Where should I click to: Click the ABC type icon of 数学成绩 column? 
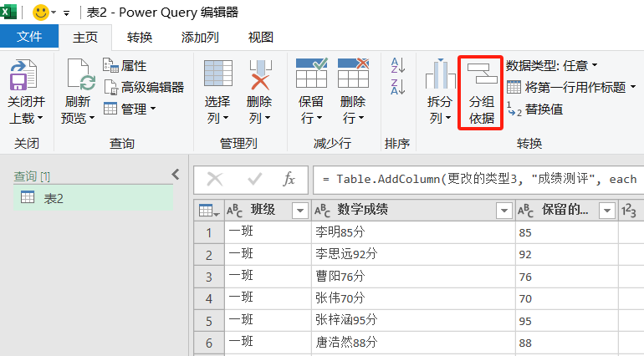pyautogui.click(x=322, y=211)
